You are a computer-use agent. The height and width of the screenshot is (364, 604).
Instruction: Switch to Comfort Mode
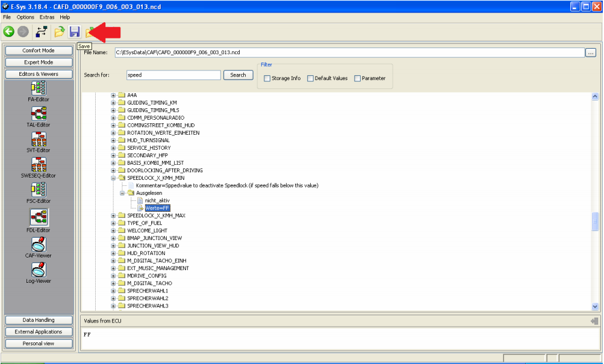click(x=39, y=51)
